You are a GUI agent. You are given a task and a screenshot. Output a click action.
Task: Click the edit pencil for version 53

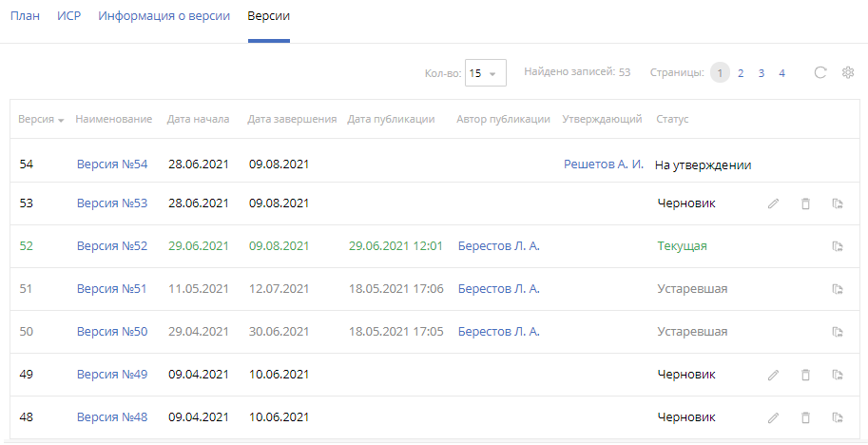pyautogui.click(x=773, y=203)
